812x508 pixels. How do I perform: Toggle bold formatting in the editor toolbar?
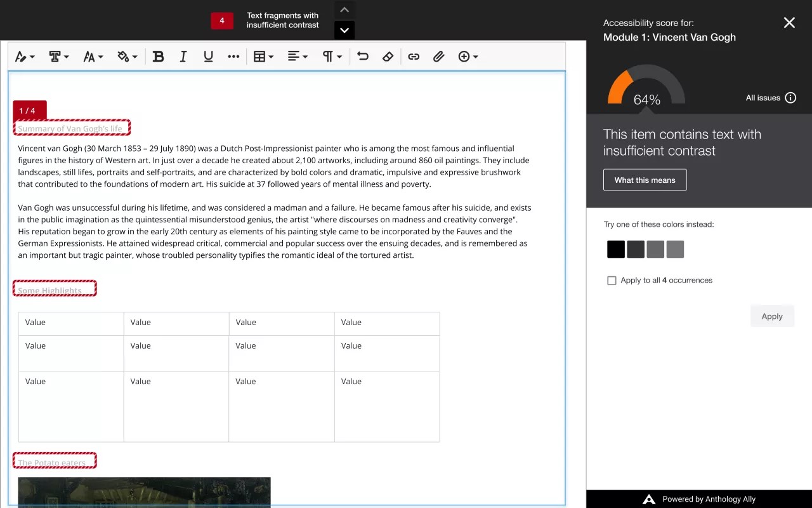tap(158, 57)
